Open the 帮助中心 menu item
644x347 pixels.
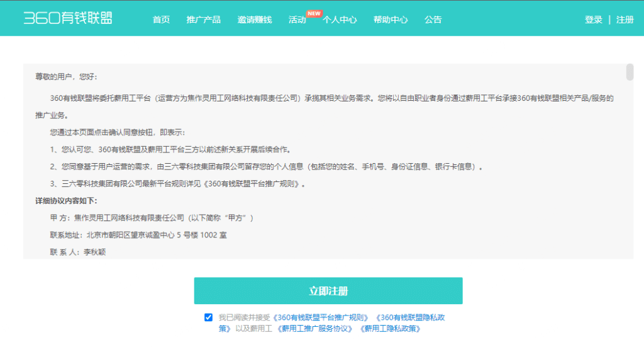point(391,20)
